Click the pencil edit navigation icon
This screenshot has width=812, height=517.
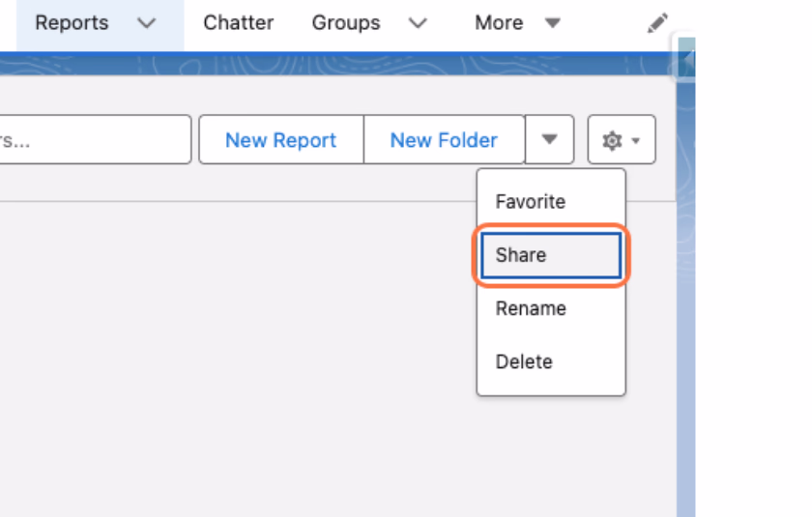[657, 23]
